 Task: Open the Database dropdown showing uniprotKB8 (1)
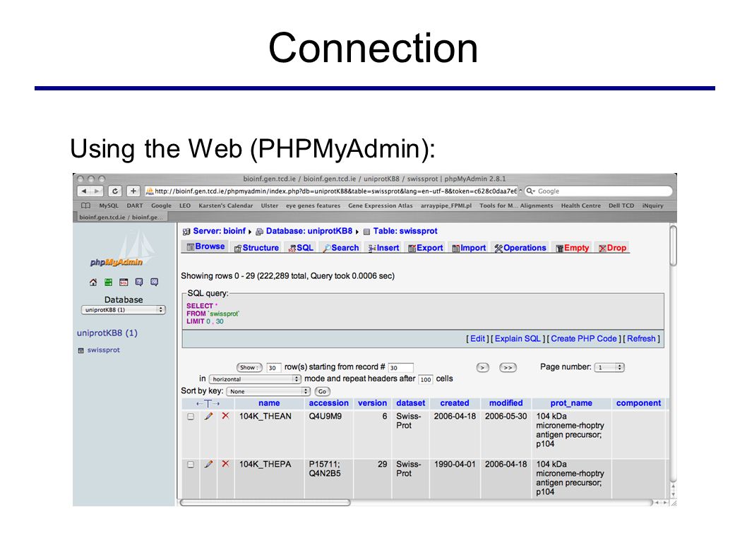pyautogui.click(x=124, y=310)
